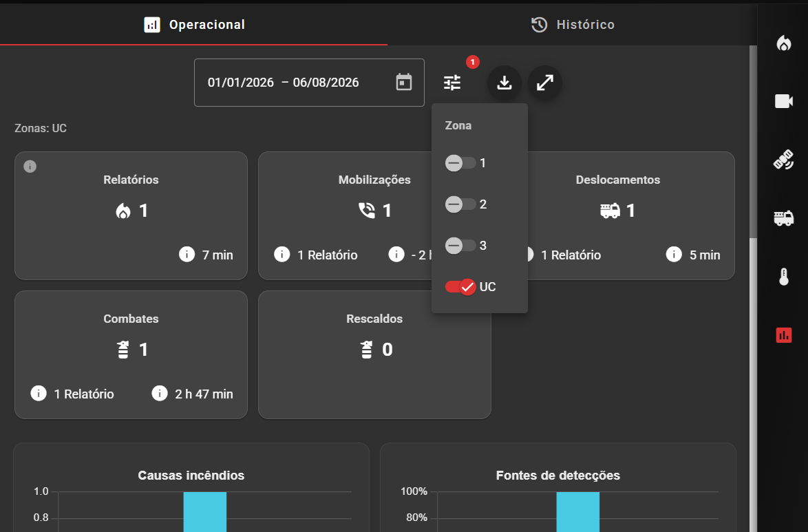The height and width of the screenshot is (532, 808).
Task: Click the 'Deslocamentos' card title
Action: click(x=618, y=180)
